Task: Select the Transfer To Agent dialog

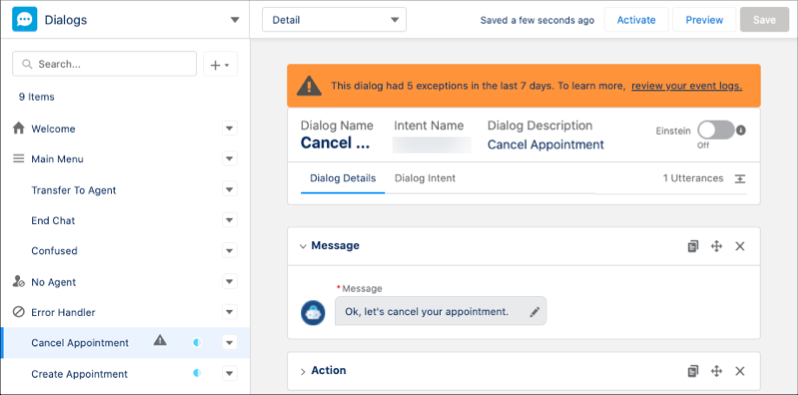Action: [74, 190]
